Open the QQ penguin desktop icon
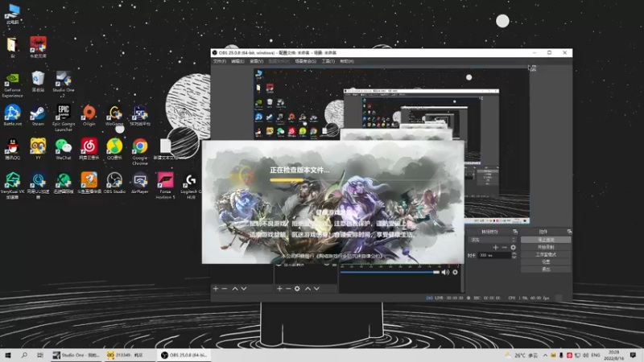Screen dimensions: 644x362 coord(12,149)
